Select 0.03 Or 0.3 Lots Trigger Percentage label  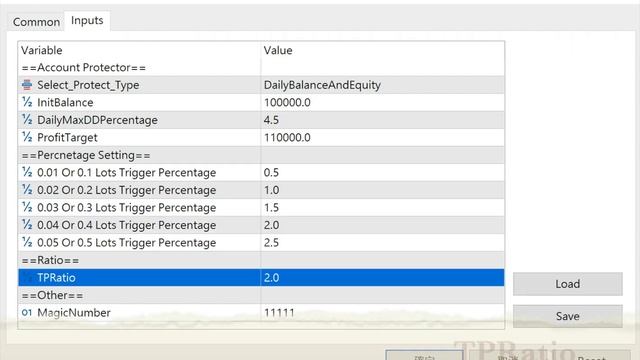pos(127,208)
